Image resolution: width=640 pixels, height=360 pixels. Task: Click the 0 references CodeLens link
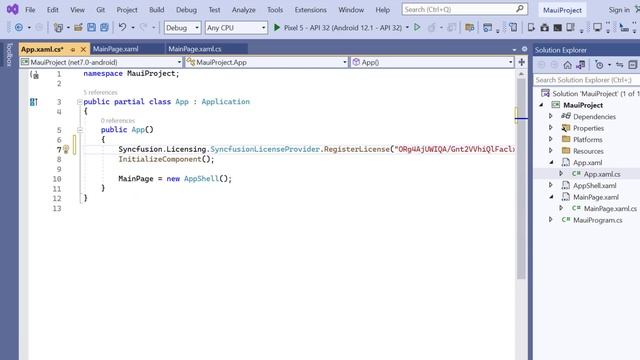tap(118, 120)
